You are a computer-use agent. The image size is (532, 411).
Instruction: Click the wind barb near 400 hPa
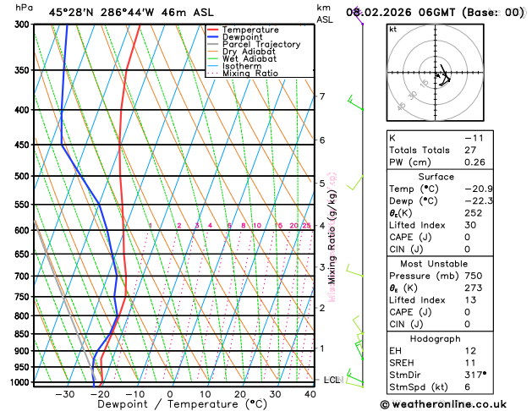click(x=355, y=103)
